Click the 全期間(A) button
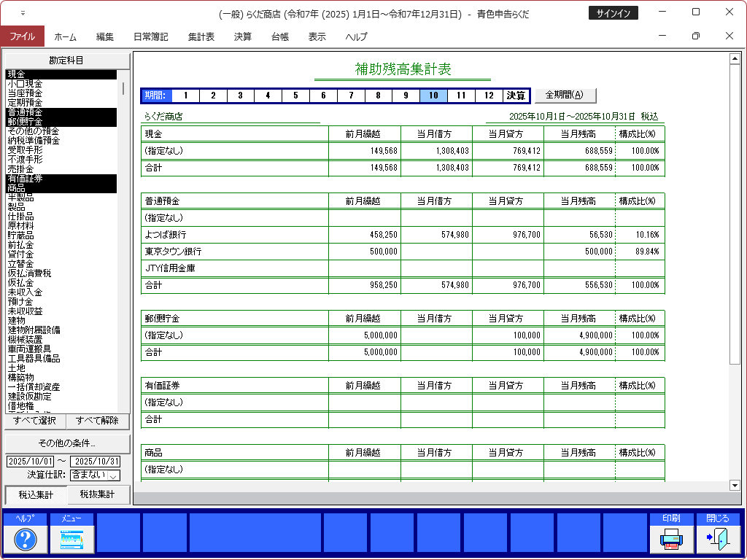747x560 pixels. click(565, 95)
